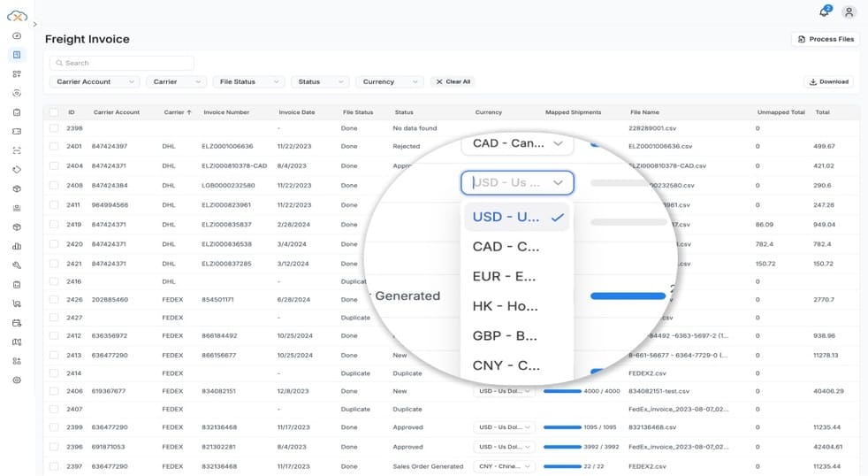Open the Carrier Account filter dropdown

point(96,81)
